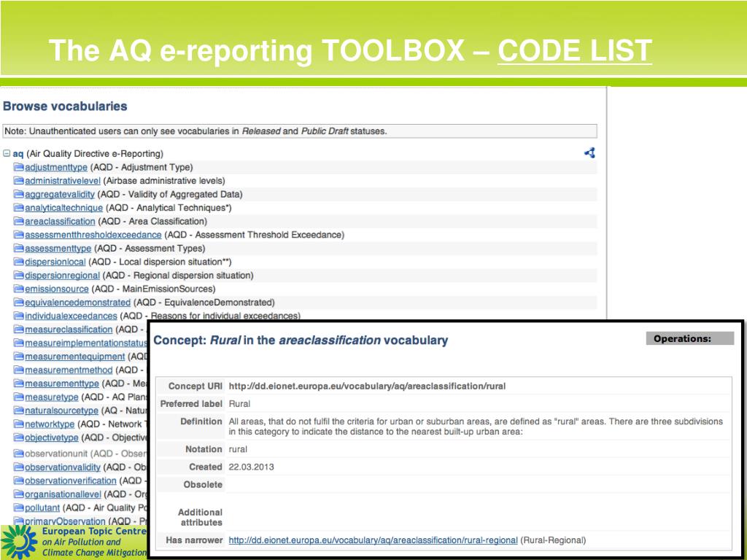
Task: Follow the rural-regional narrower concept URL
Action: [x=373, y=540]
